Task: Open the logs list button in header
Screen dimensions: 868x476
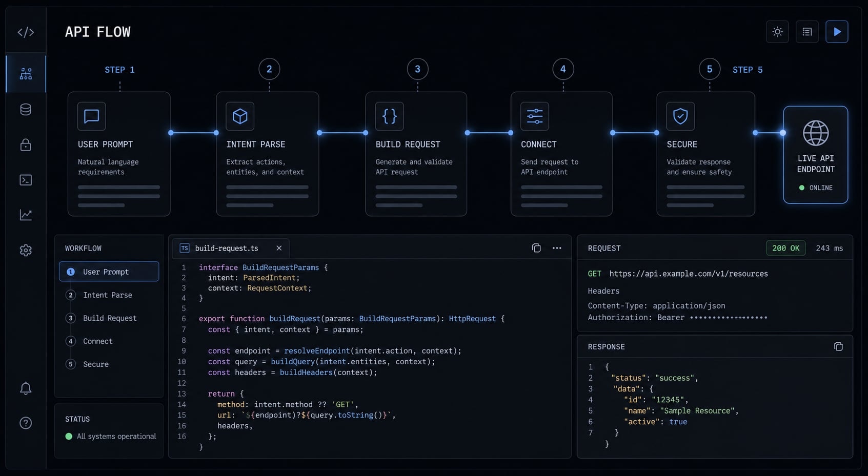Action: pos(807,32)
